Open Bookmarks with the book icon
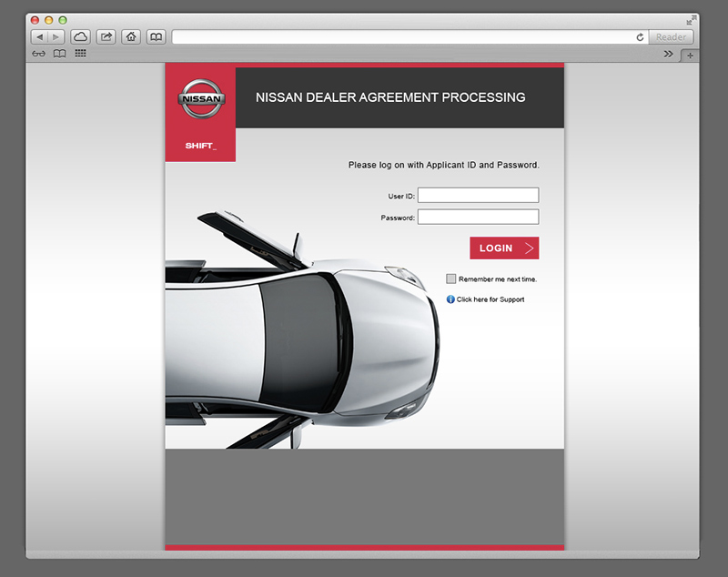Image resolution: width=728 pixels, height=577 pixels. (x=155, y=36)
